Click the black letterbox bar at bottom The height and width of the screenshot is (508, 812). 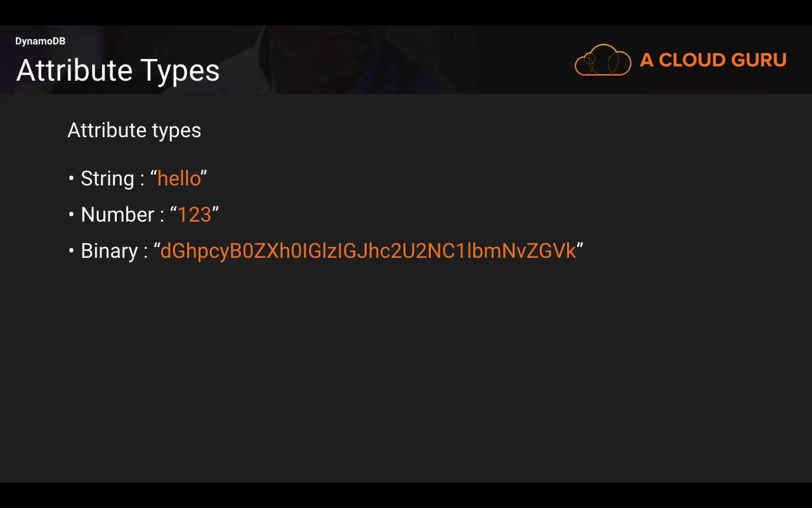click(x=406, y=495)
